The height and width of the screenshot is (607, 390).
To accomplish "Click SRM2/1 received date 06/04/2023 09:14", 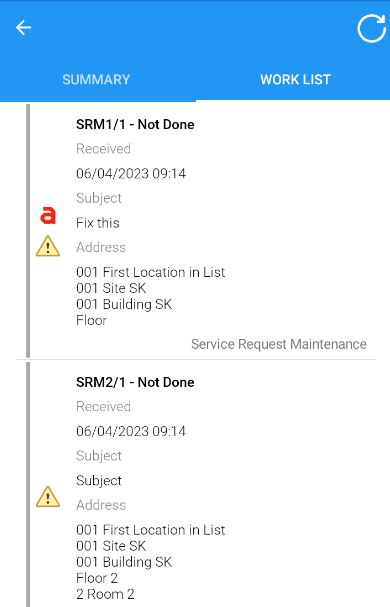I will click(x=131, y=431).
